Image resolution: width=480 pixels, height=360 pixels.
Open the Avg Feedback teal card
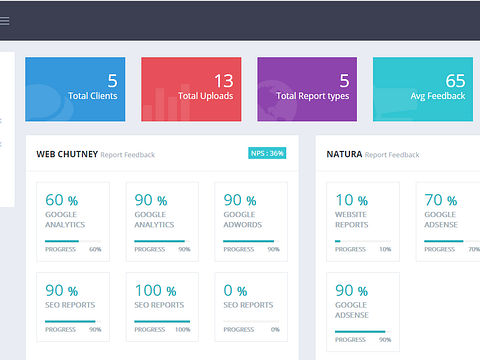pos(423,89)
